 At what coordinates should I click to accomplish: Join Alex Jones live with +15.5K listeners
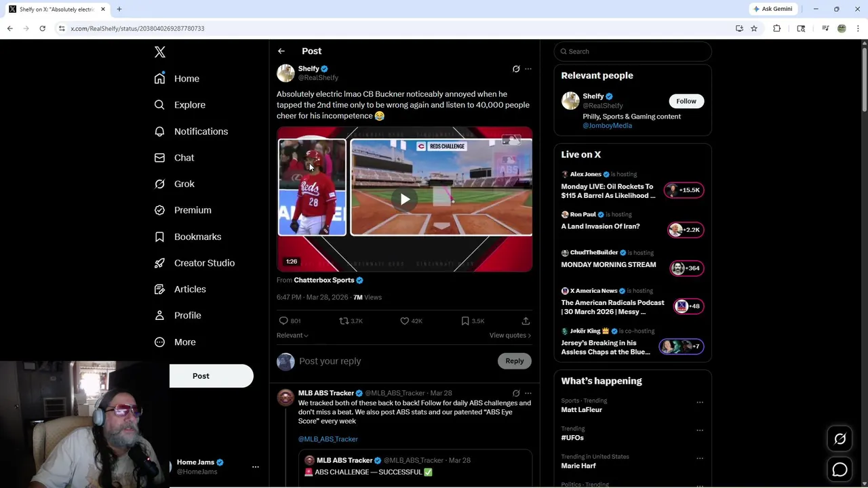[684, 190]
